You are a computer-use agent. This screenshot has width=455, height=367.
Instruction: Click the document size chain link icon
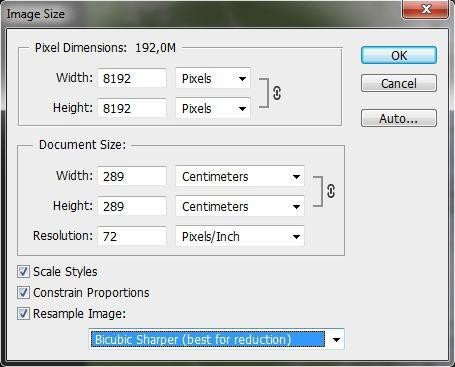click(331, 191)
